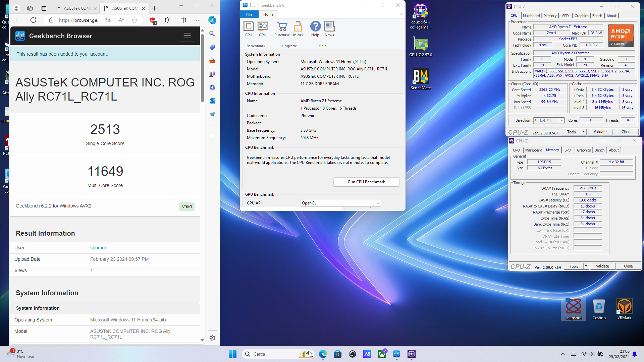Open the News icon in Geekbench

point(329,28)
